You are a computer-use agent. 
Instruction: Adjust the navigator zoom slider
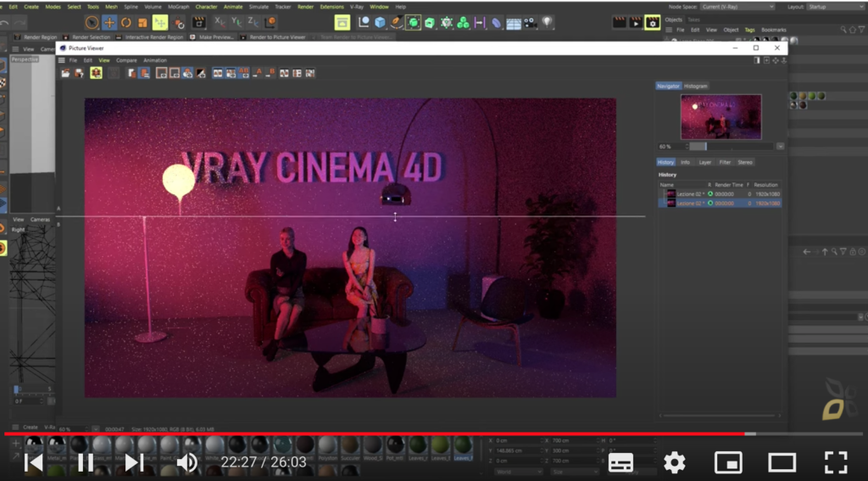[x=731, y=146]
